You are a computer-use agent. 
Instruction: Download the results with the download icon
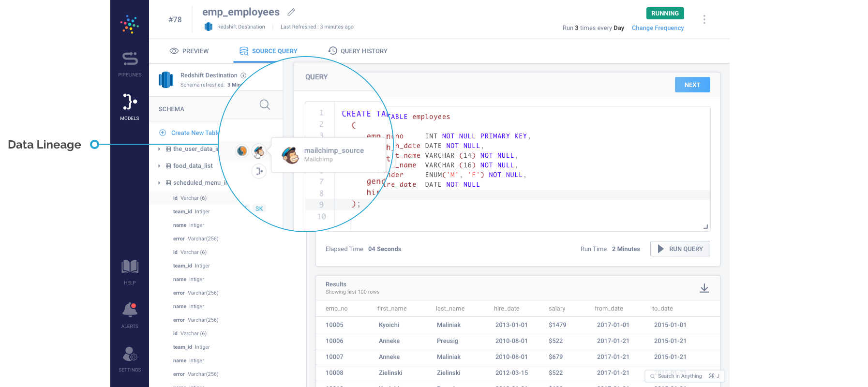coord(704,288)
